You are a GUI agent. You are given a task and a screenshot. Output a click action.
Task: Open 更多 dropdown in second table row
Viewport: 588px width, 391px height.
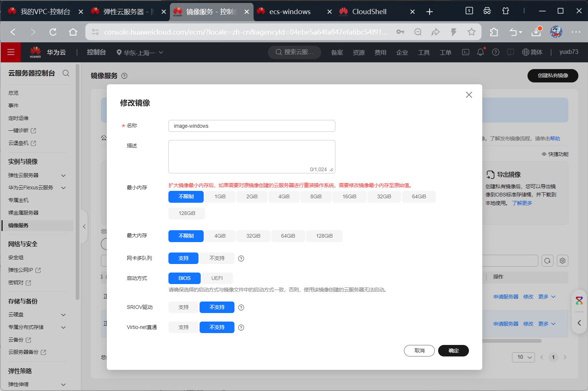pyautogui.click(x=547, y=324)
